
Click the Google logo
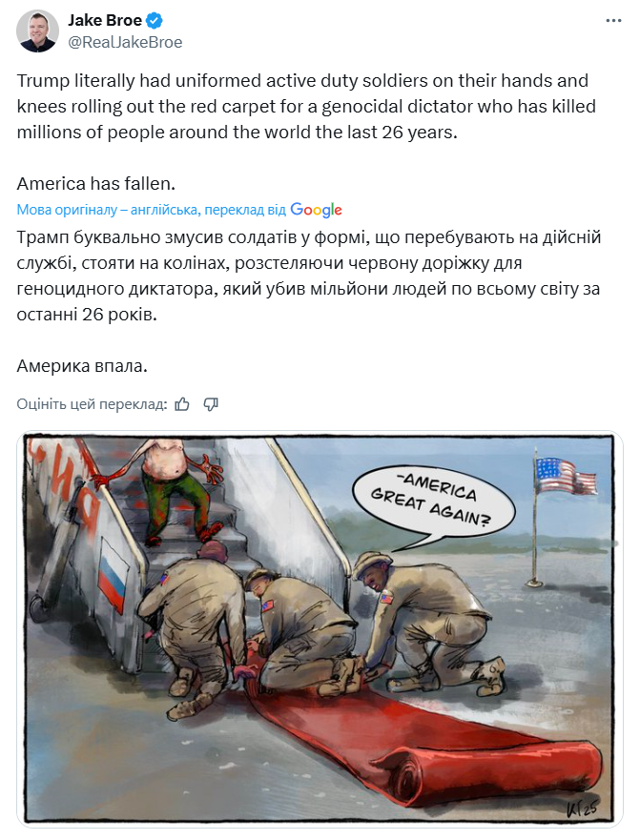coord(317,210)
